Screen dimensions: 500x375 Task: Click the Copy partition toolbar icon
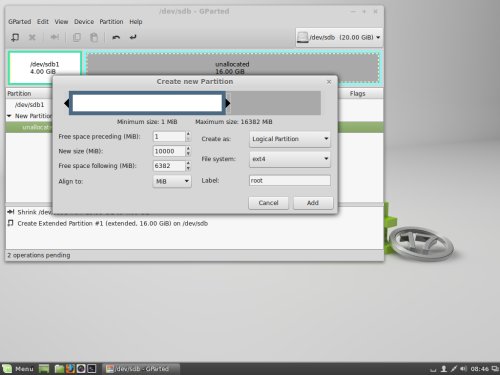[x=77, y=37]
